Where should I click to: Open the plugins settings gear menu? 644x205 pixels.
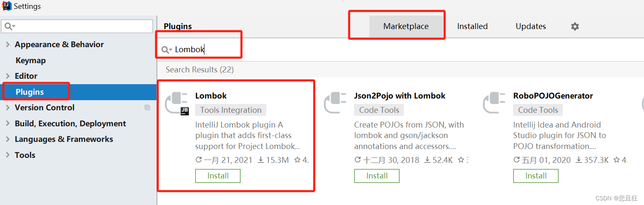pos(575,27)
